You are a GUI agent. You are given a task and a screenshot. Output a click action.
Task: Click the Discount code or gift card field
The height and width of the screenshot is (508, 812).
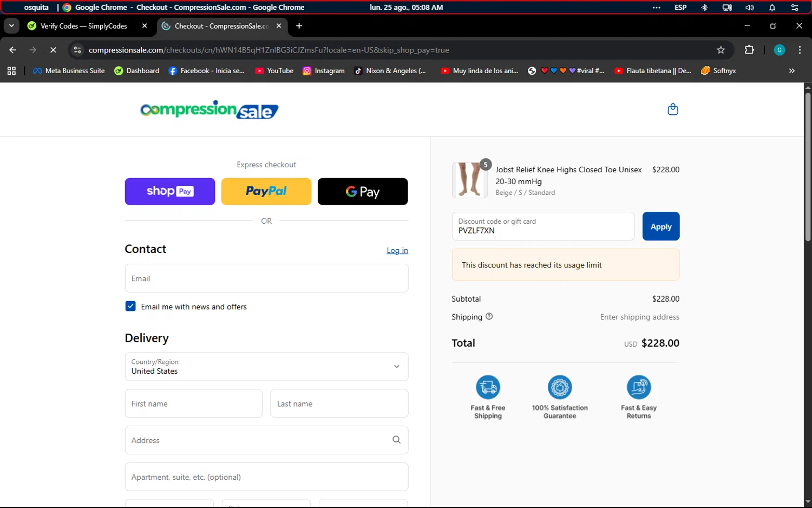(543, 226)
